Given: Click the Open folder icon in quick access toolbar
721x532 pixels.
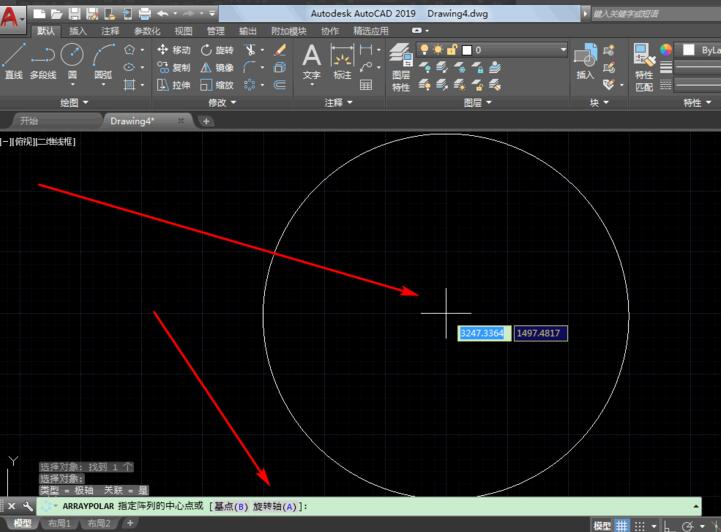Looking at the screenshot, I should pos(57,14).
